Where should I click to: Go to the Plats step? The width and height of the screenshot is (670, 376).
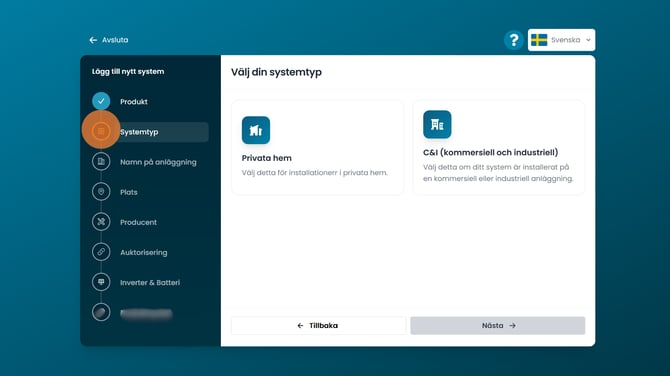pyautogui.click(x=129, y=192)
